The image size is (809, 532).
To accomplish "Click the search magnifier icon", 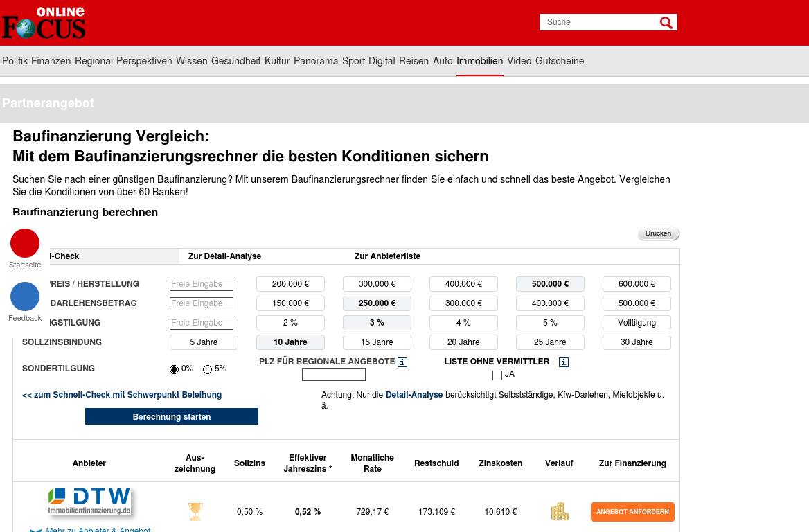I will (x=666, y=23).
